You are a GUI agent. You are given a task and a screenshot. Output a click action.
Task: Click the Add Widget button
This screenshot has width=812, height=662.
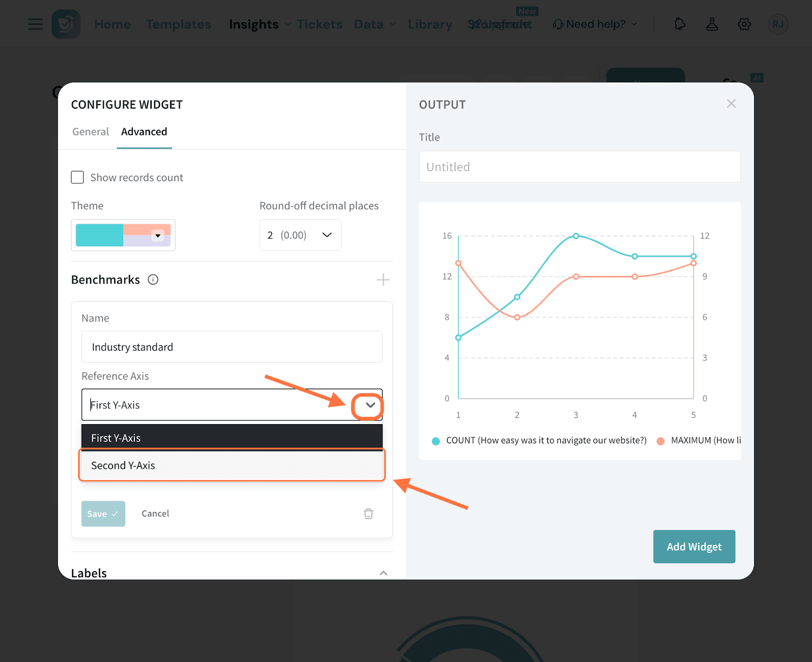tap(694, 546)
